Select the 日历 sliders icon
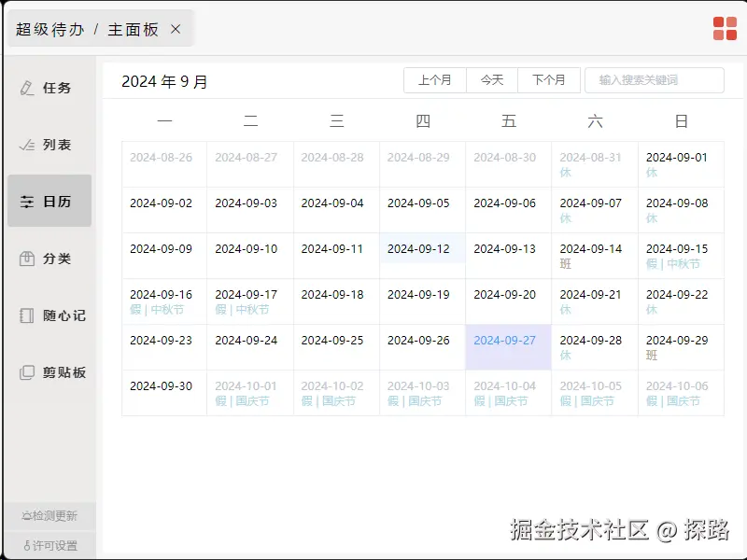Image resolution: width=747 pixels, height=560 pixels. 27,202
